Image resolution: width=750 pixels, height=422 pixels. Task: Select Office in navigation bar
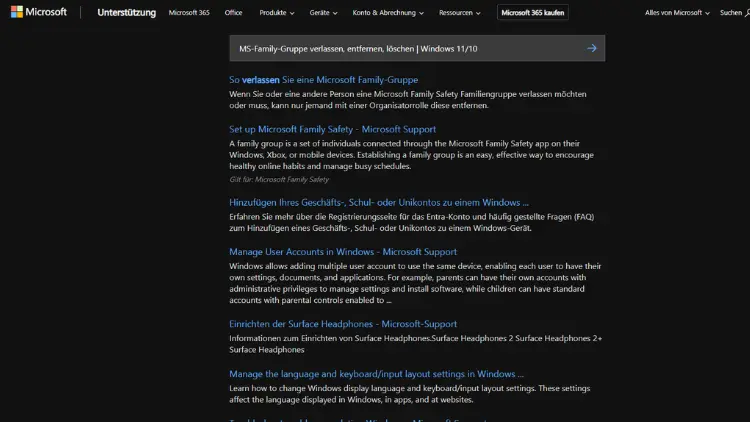[234, 13]
